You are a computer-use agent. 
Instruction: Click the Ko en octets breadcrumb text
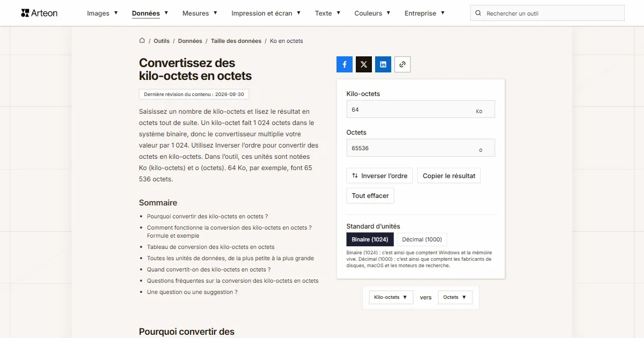[287, 41]
